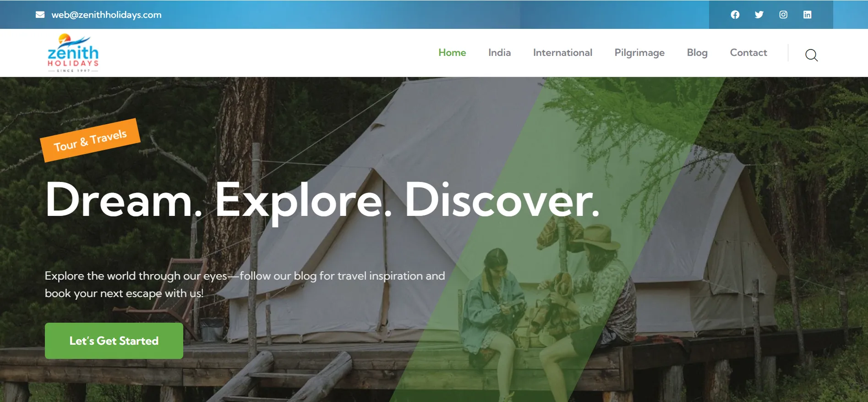Open the India menu item
Viewport: 868px width, 402px height.
click(x=499, y=53)
